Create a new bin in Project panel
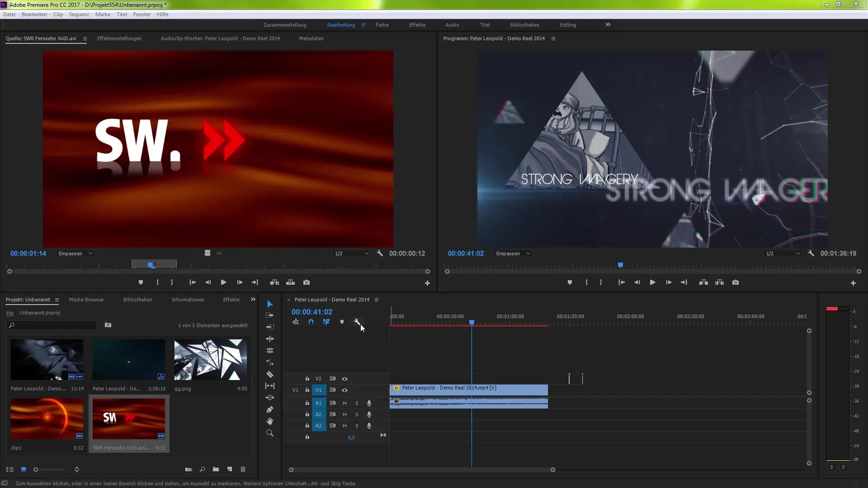The height and width of the screenshot is (488, 868). click(216, 469)
